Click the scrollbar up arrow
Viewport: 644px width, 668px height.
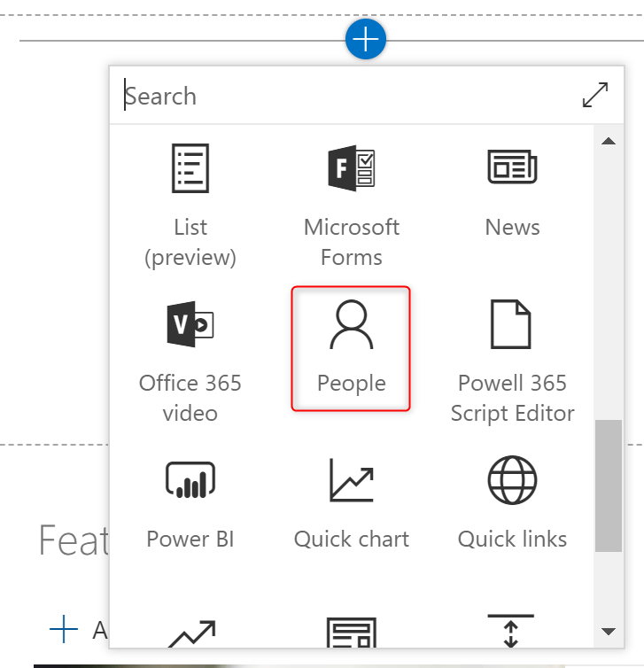point(609,141)
